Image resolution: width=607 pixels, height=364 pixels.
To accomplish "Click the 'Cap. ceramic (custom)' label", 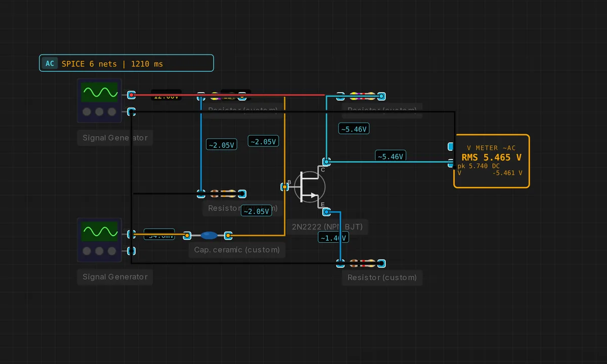I will pyautogui.click(x=237, y=250).
